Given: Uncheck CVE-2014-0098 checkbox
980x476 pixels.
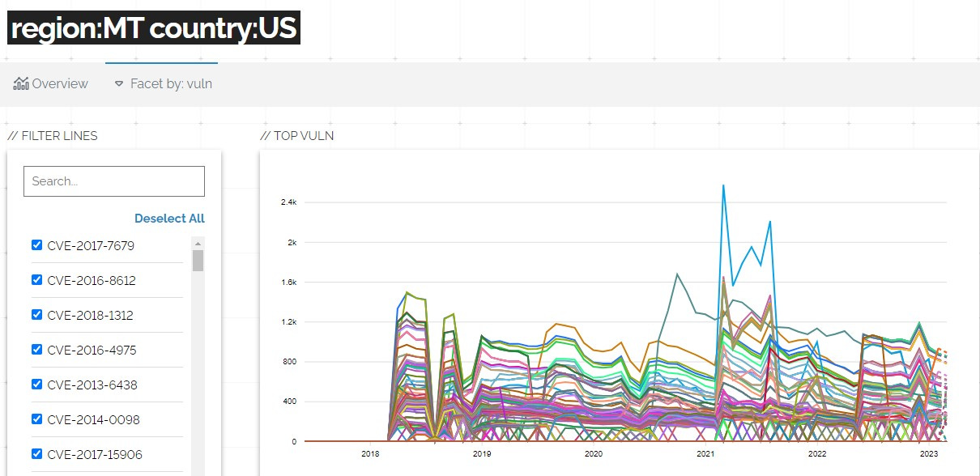Looking at the screenshot, I should click(x=36, y=419).
